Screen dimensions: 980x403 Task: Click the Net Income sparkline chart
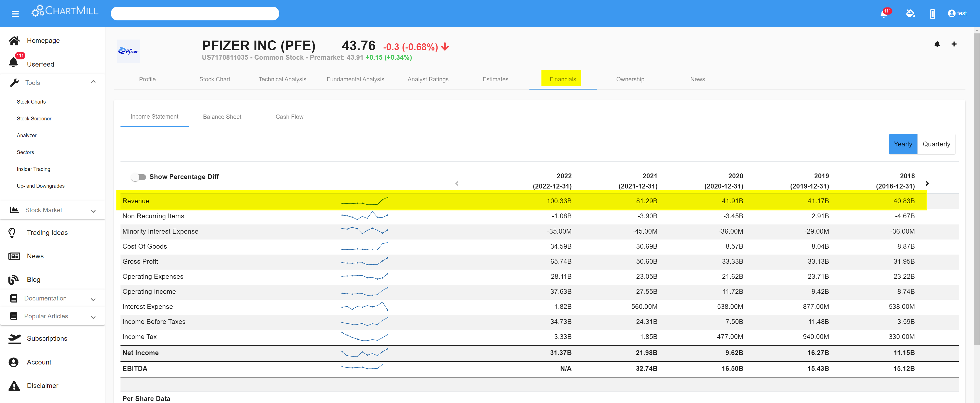[x=365, y=353]
